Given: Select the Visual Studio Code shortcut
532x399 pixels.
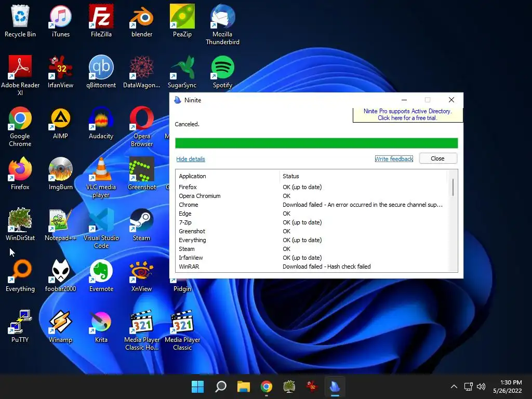Looking at the screenshot, I should (x=101, y=229).
